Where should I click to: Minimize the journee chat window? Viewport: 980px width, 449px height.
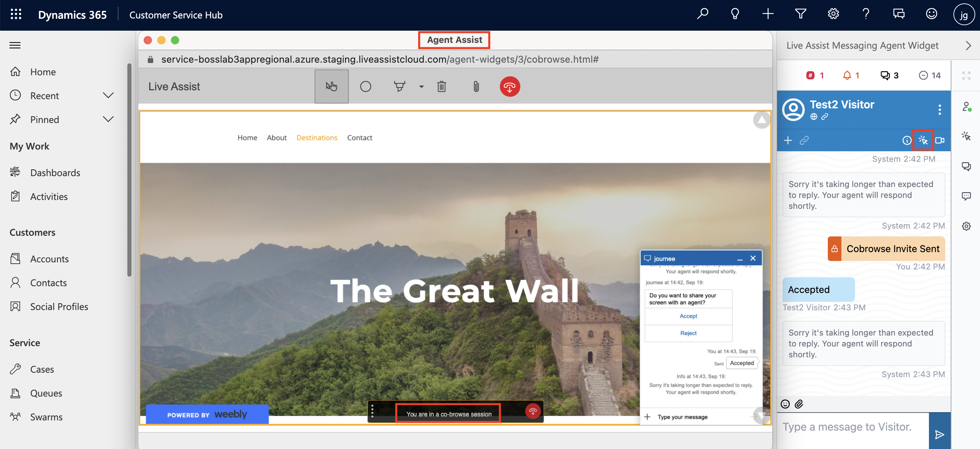(740, 259)
